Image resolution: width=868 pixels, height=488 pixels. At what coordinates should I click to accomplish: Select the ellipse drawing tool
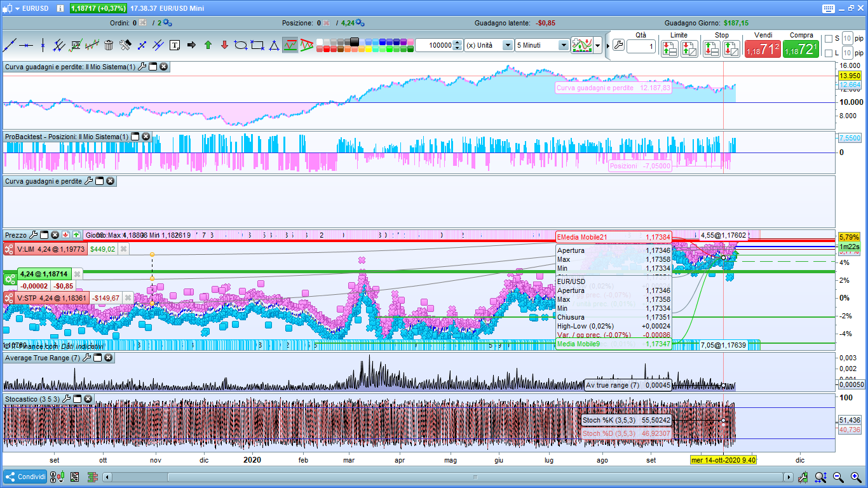pos(241,45)
